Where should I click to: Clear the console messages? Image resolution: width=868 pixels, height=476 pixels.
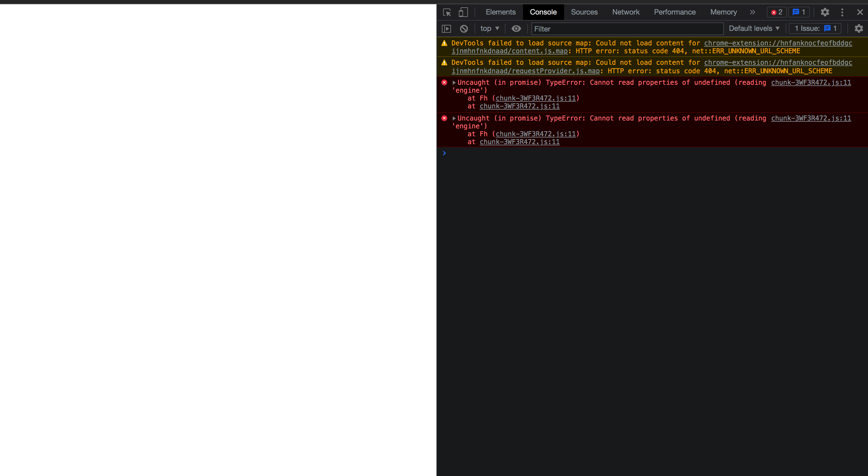(464, 29)
